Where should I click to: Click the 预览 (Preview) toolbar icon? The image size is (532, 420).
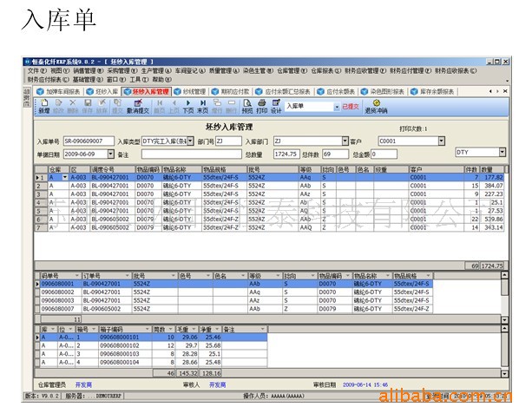247,107
